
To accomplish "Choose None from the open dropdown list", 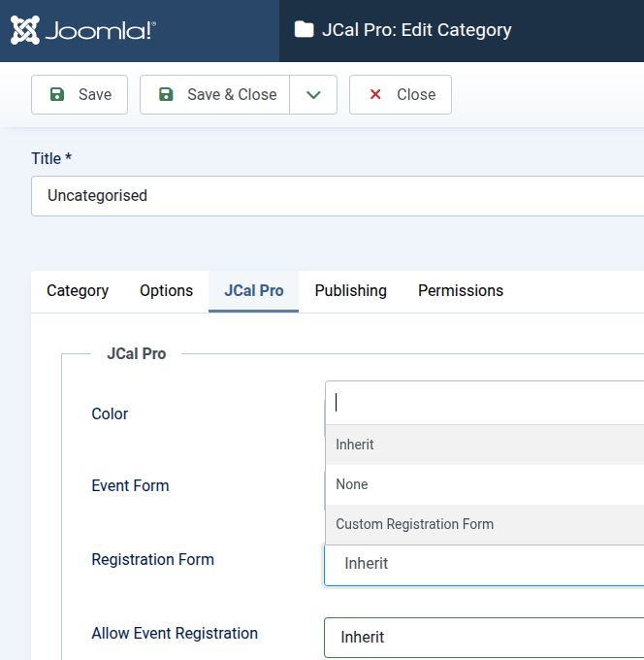I will [485, 484].
